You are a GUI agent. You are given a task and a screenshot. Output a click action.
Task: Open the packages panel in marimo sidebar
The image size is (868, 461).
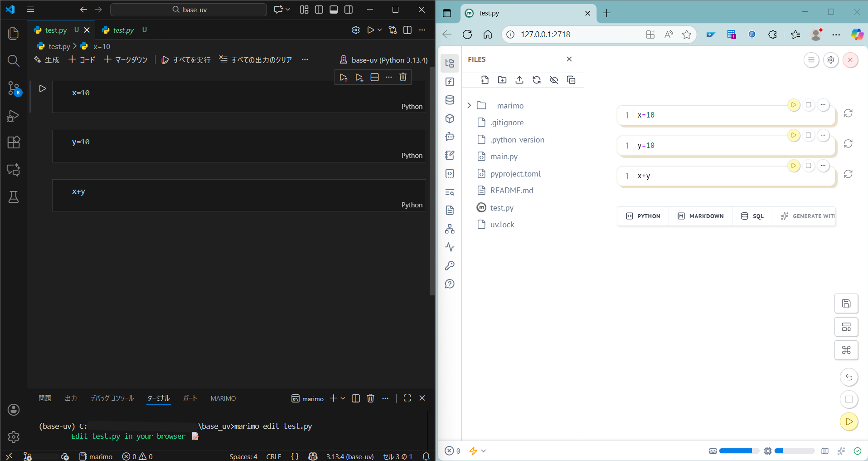(450, 118)
